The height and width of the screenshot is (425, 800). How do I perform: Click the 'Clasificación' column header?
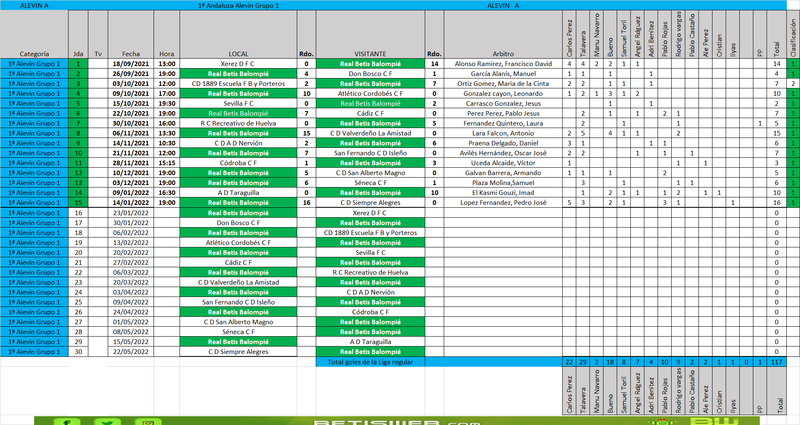point(793,34)
